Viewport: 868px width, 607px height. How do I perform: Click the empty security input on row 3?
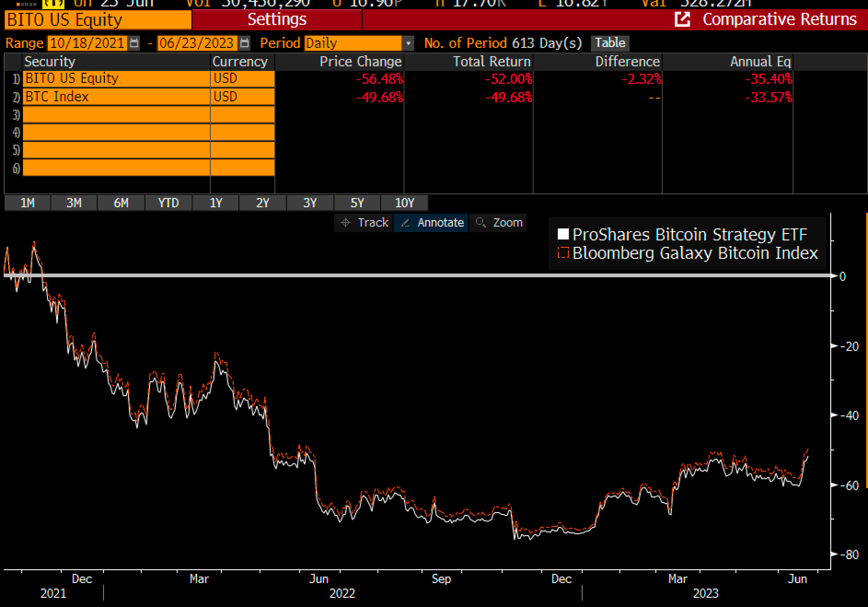115,115
